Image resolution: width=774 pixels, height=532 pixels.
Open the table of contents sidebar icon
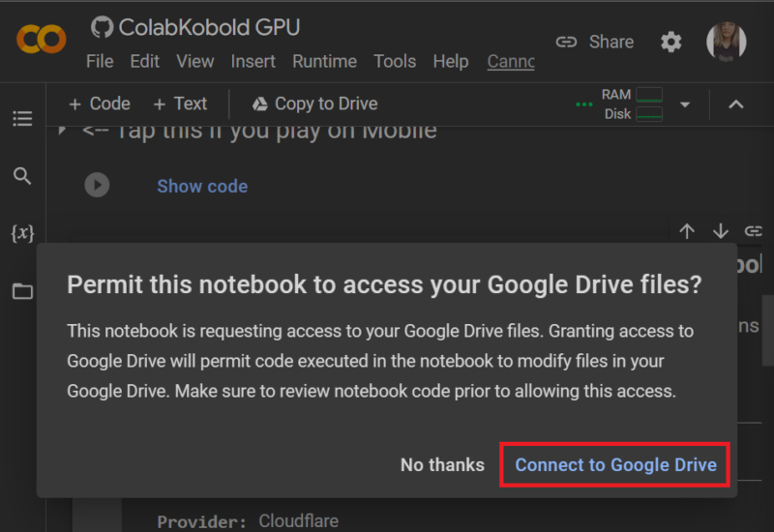[22, 119]
